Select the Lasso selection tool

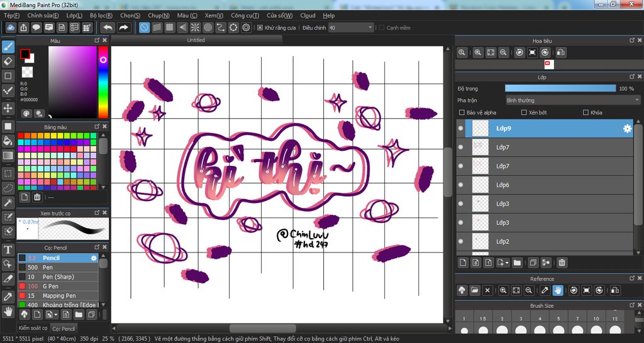coord(8,188)
